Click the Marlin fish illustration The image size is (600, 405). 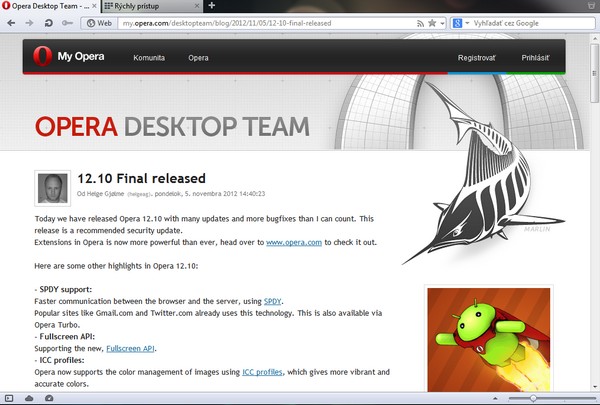coord(484,172)
